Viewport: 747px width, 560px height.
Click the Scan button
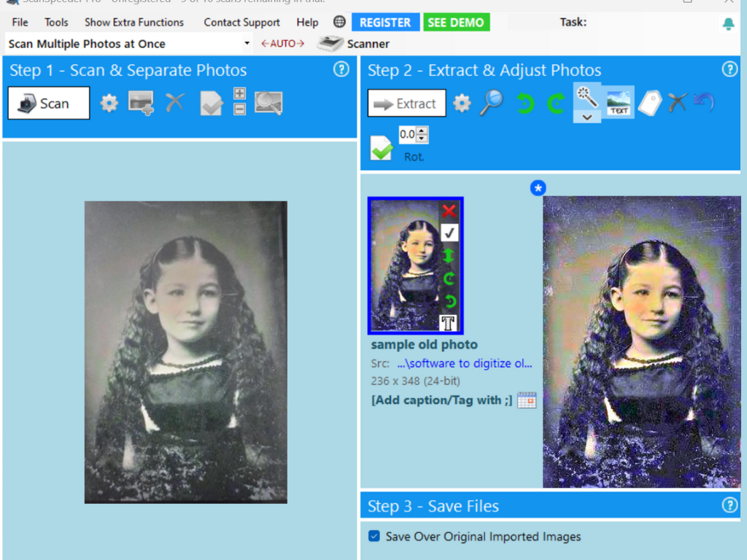[x=49, y=103]
